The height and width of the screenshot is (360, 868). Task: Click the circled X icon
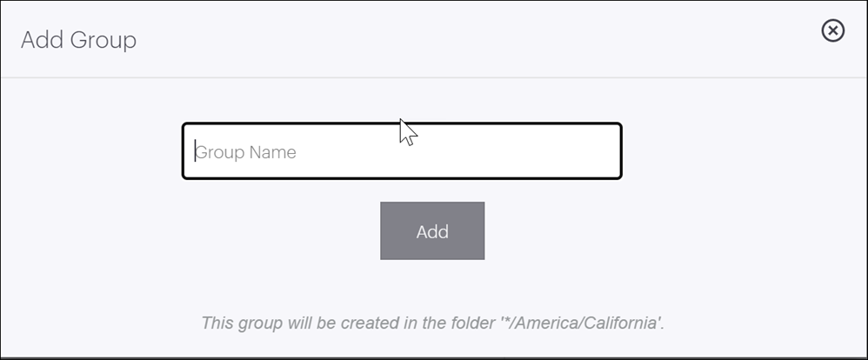pos(832,30)
